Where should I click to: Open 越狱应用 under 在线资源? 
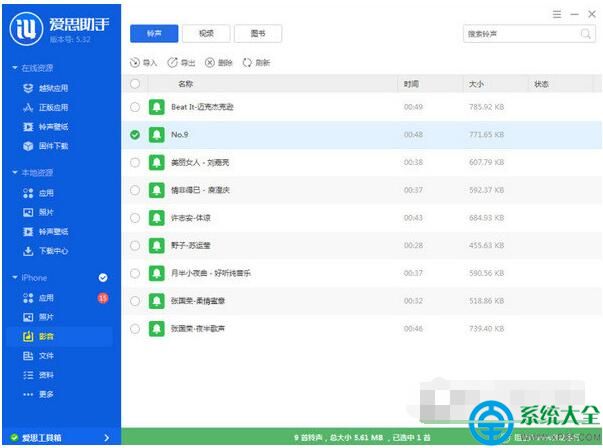point(46,88)
